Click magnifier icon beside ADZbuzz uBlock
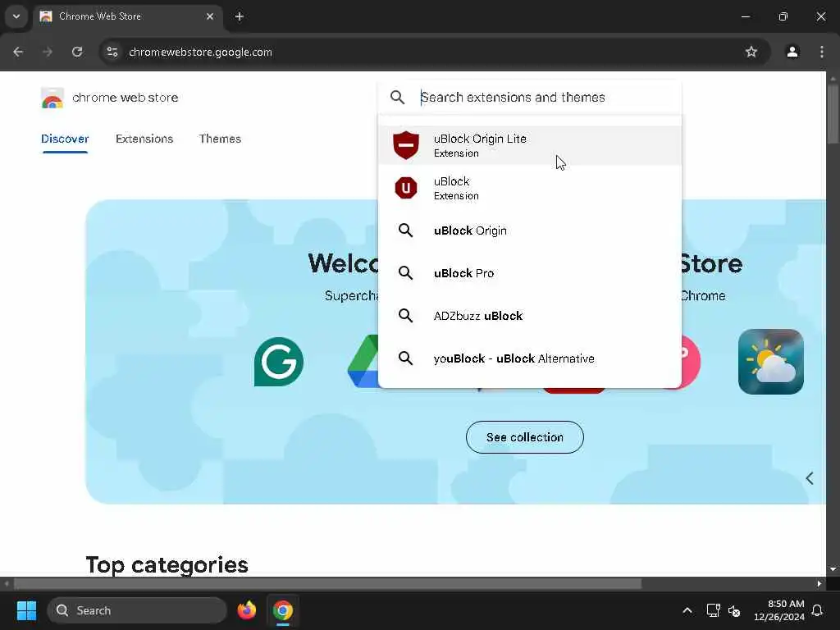This screenshot has height=630, width=840. tap(405, 316)
